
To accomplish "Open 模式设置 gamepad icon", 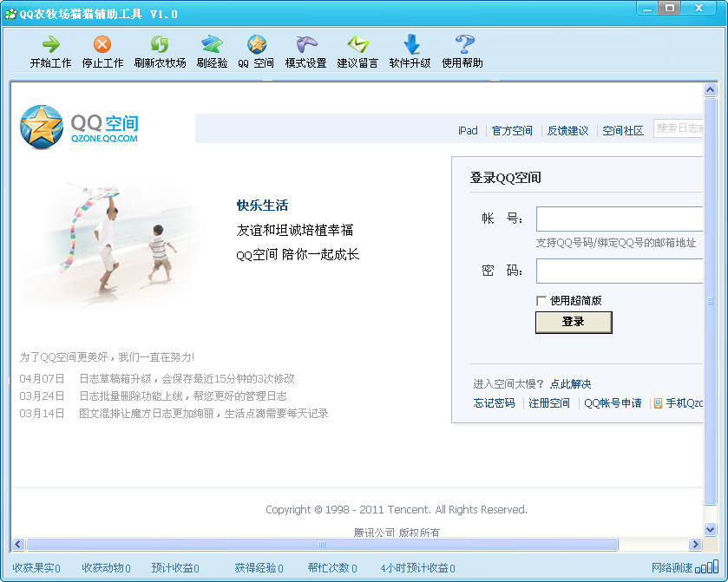I will tap(305, 44).
